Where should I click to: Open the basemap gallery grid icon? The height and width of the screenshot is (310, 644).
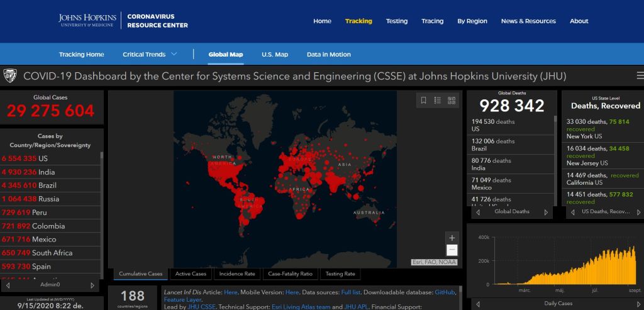click(x=452, y=100)
